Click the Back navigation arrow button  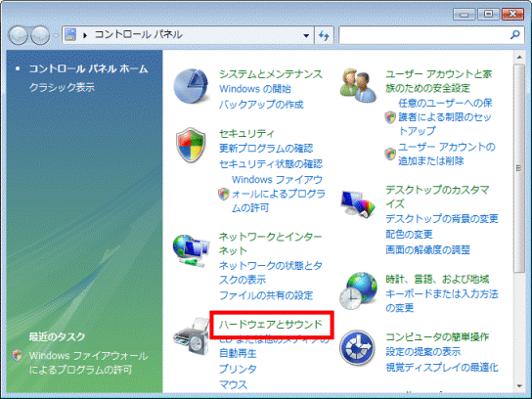pos(18,35)
